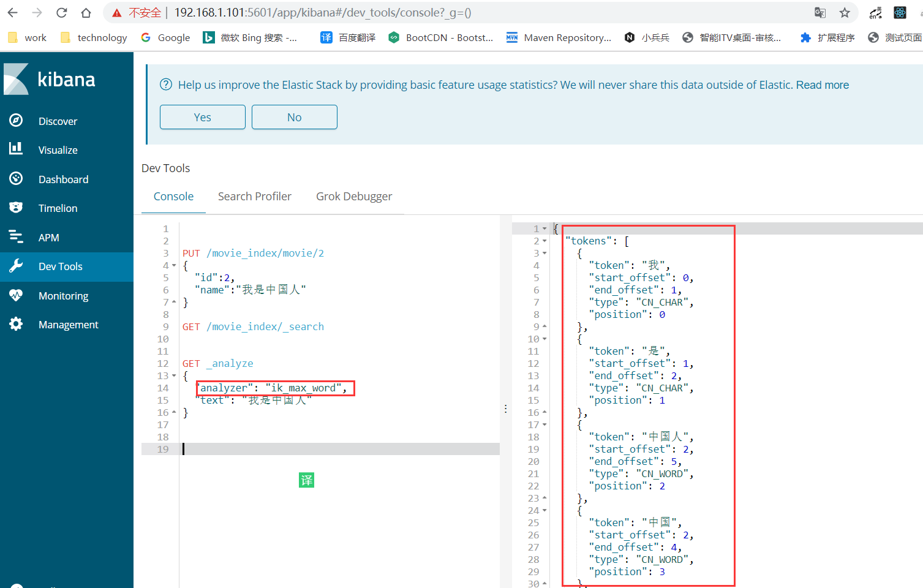The image size is (923, 588).
Task: Click the GET /movie_index/_search line
Action: pyautogui.click(x=253, y=326)
